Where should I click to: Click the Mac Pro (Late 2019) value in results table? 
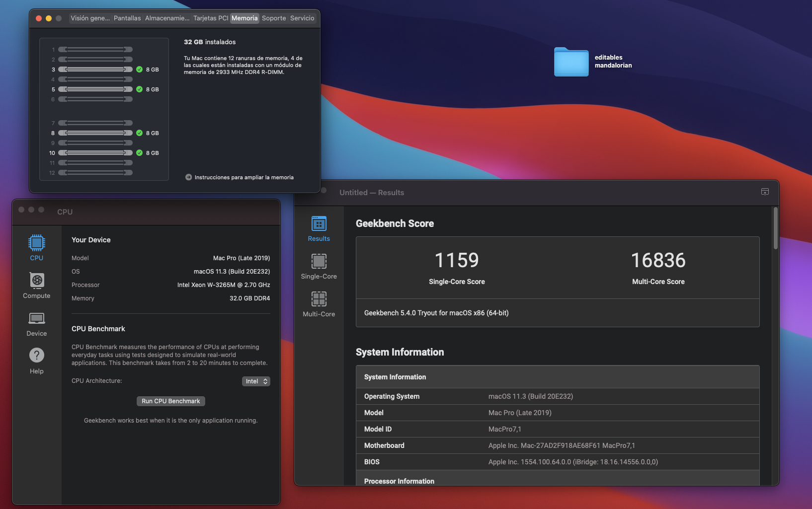[520, 413]
